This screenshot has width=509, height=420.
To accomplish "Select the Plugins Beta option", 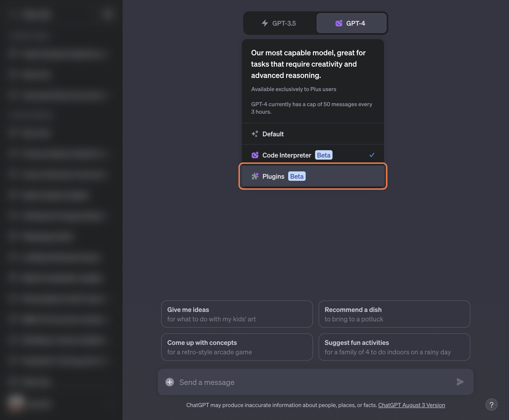I will click(x=313, y=176).
